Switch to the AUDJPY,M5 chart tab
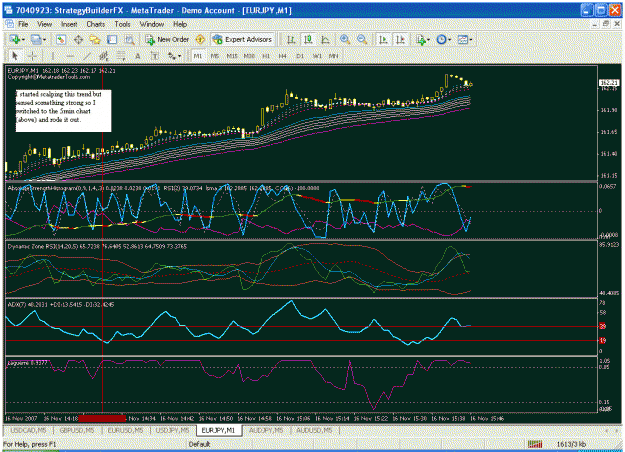Image resolution: width=625 pixels, height=452 pixels. 266,430
